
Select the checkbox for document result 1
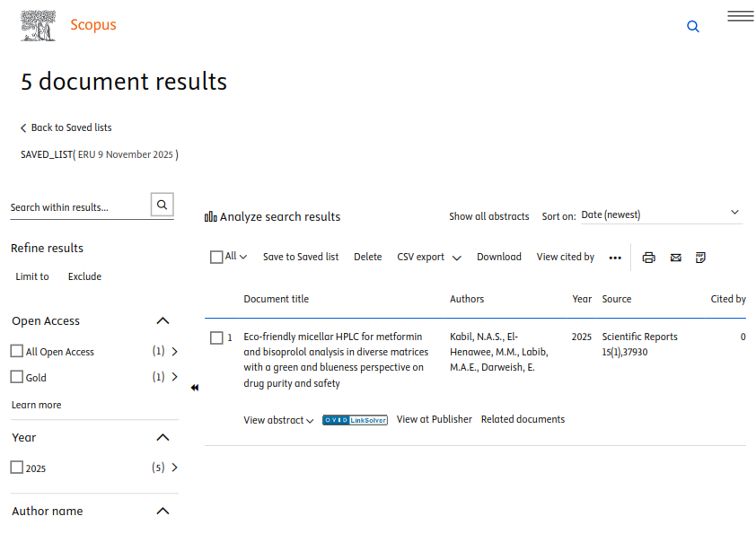pyautogui.click(x=216, y=337)
